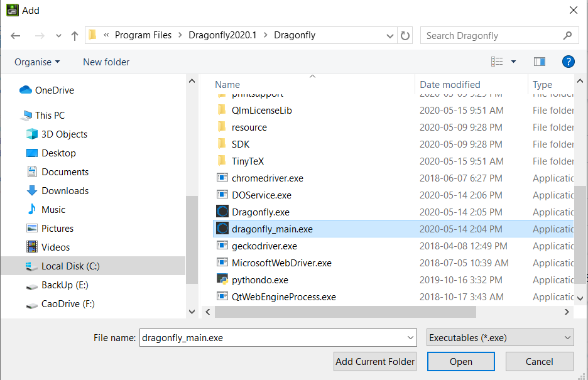Image resolution: width=588 pixels, height=380 pixels.
Task: Click the Dragonfly2020.1 breadcrumb
Action: click(x=222, y=35)
